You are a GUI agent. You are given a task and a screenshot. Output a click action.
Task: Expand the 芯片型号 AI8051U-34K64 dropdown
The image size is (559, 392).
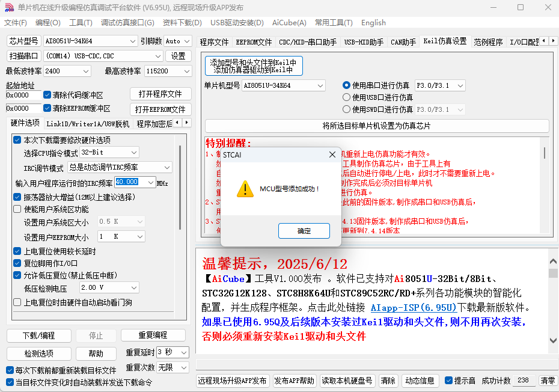click(133, 41)
